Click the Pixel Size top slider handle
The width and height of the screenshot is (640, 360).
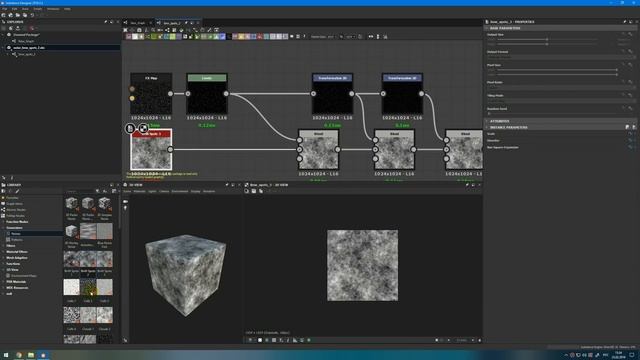pyautogui.click(x=616, y=70)
